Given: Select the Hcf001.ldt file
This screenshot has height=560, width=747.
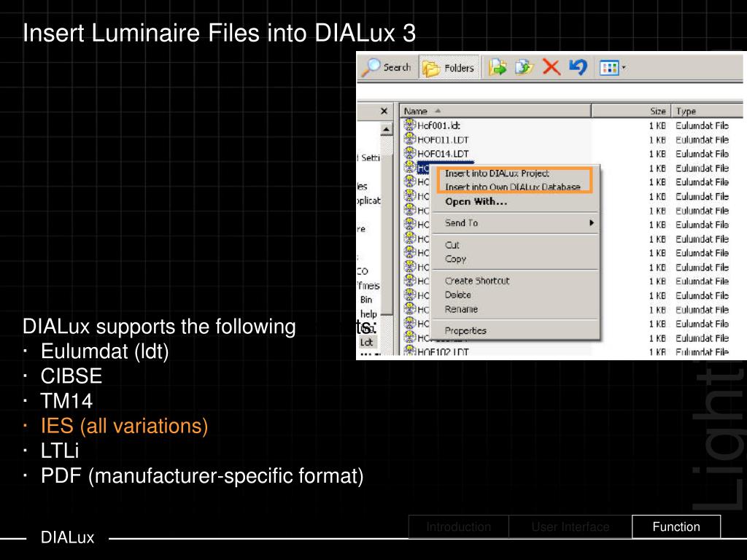Looking at the screenshot, I should [x=438, y=125].
